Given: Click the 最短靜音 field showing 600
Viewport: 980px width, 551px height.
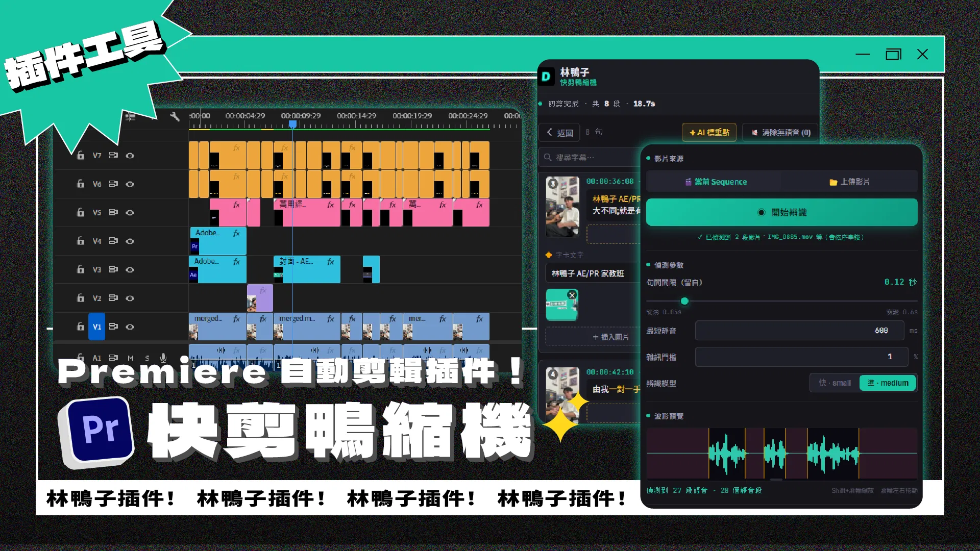Looking at the screenshot, I should (x=799, y=331).
